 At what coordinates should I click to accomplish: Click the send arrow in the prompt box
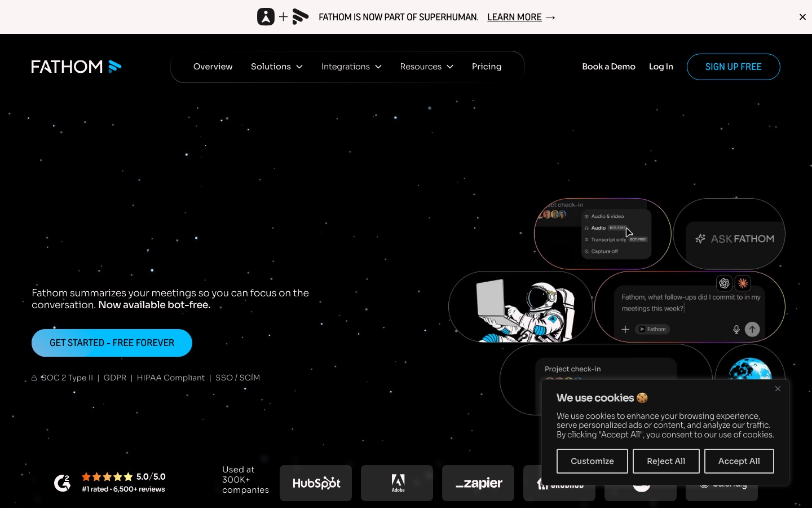point(752,329)
